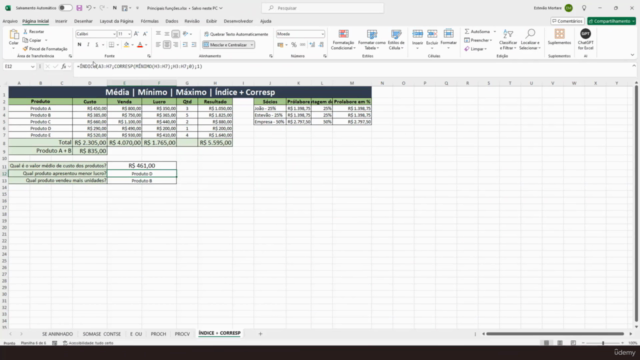Align text left in cell

click(158, 44)
